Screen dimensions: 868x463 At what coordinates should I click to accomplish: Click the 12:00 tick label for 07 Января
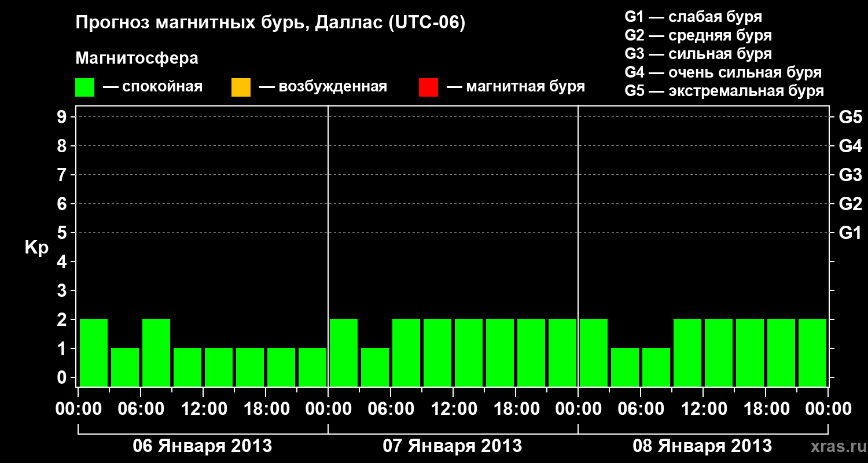[453, 409]
